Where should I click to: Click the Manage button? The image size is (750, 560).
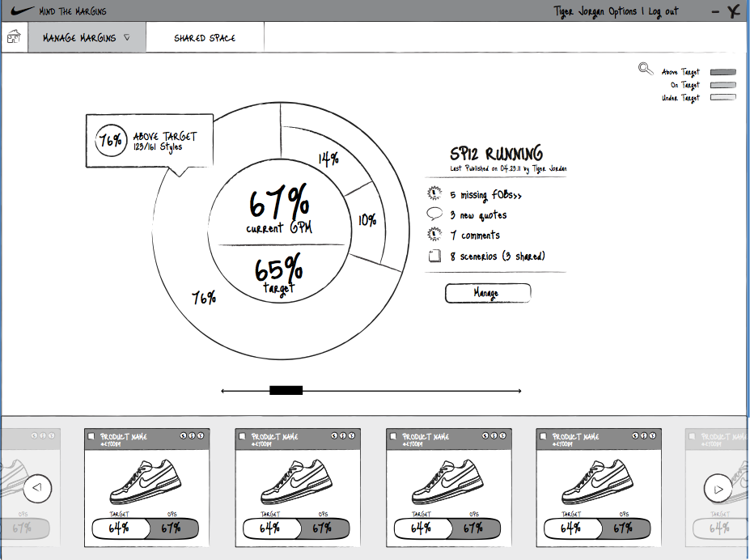click(487, 293)
